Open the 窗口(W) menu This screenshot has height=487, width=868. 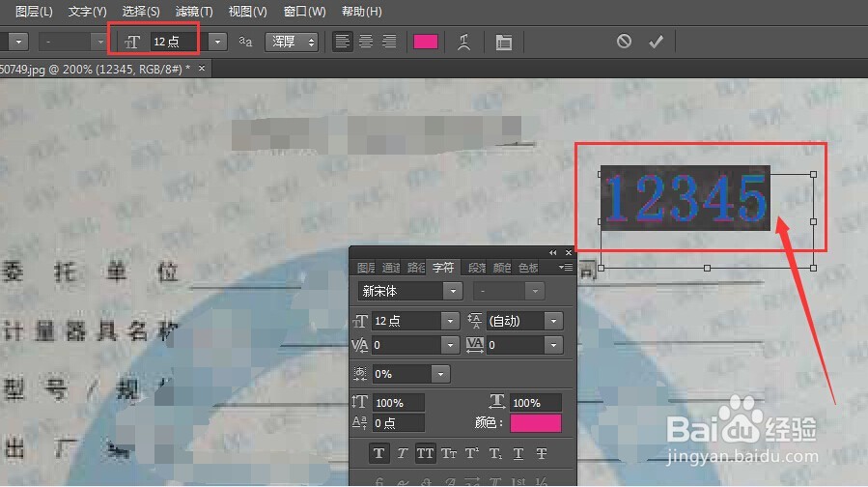click(304, 11)
